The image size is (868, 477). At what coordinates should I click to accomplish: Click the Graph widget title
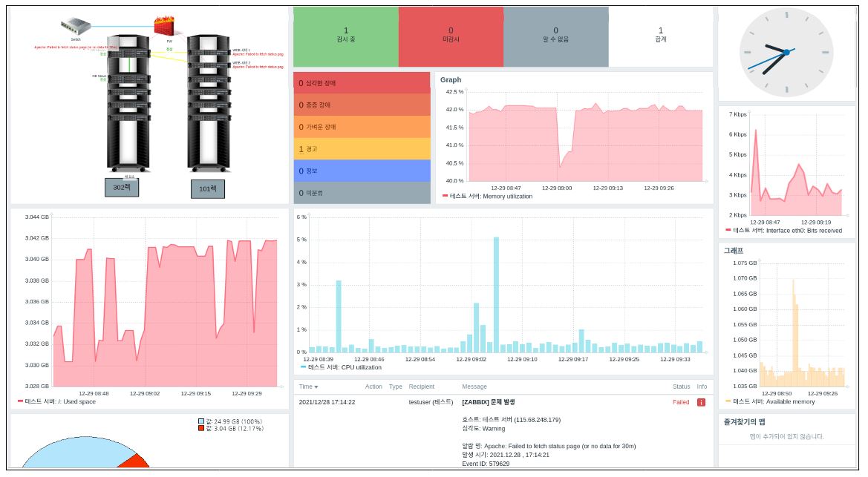(x=451, y=79)
